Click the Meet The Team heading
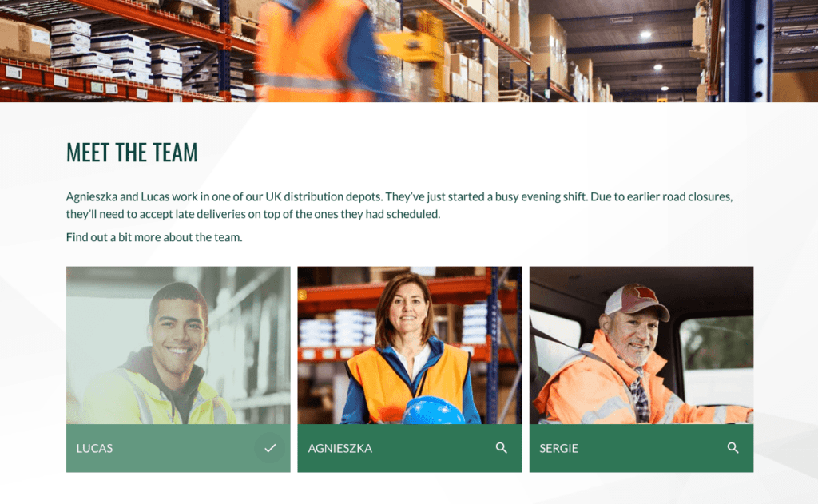This screenshot has height=504, width=818. (x=132, y=153)
